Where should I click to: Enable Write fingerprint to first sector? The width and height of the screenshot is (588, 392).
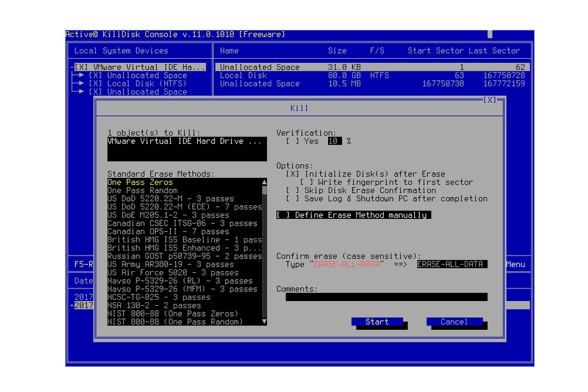307,183
